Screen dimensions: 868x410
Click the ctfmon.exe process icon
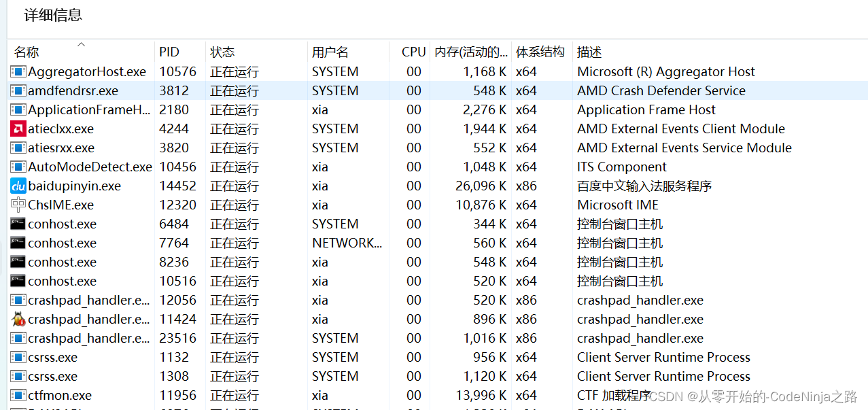click(x=18, y=395)
